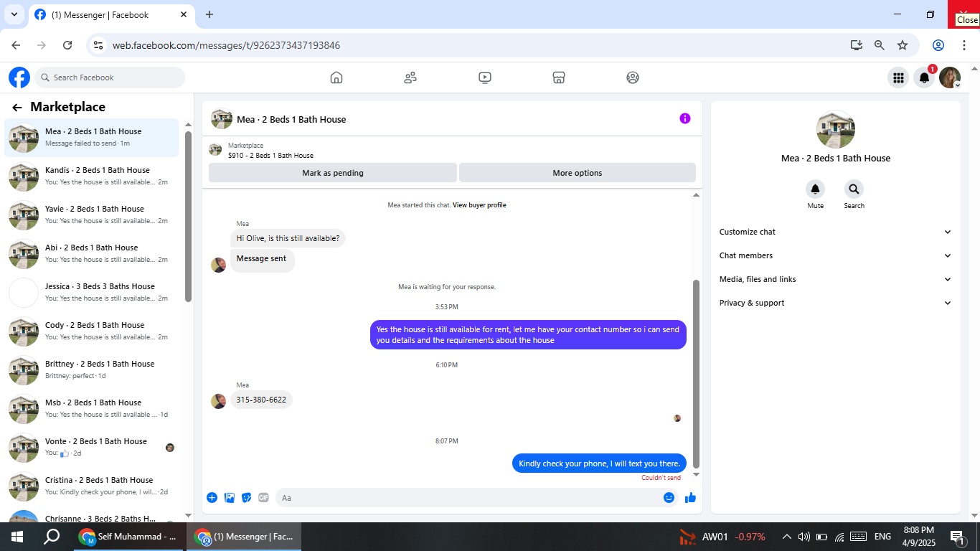Open the Abi · 2 Beds 1 Bath House chat
The height and width of the screenshot is (551, 980).
[92, 253]
